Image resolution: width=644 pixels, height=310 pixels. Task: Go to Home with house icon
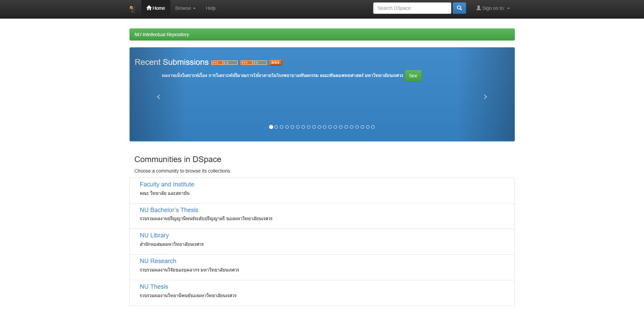pos(156,8)
